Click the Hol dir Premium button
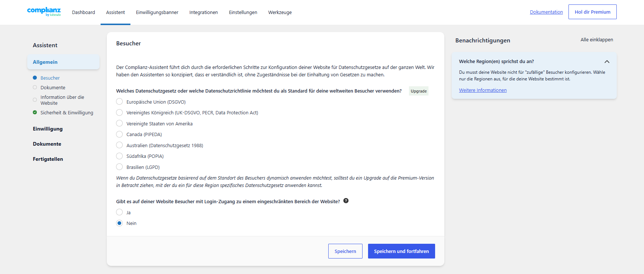Image resolution: width=644 pixels, height=274 pixels. (x=592, y=12)
